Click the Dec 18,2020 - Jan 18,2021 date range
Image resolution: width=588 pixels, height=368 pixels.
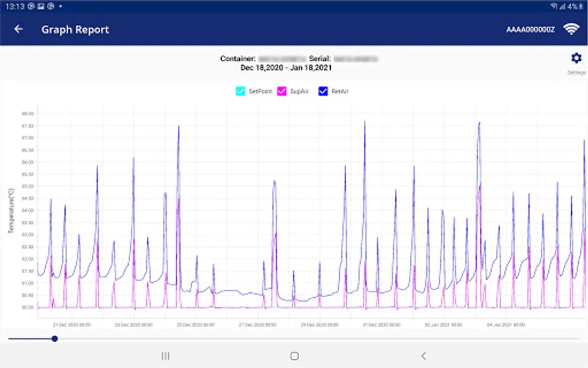click(x=286, y=68)
